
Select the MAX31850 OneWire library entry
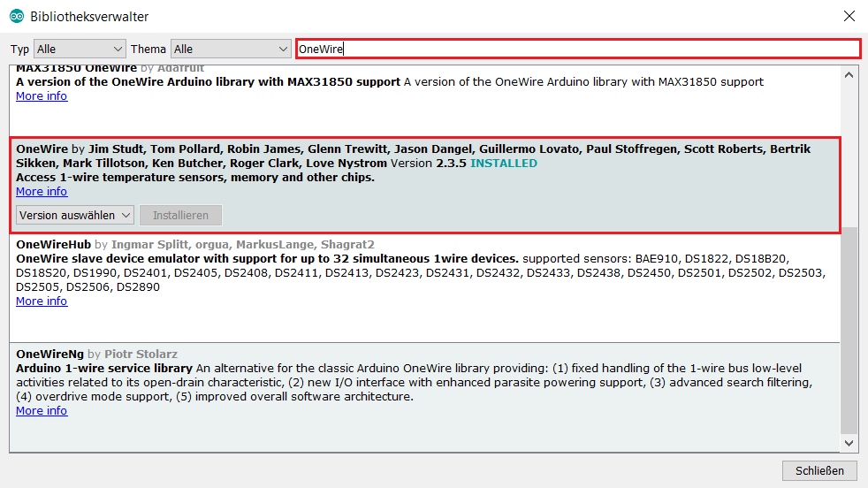tap(424, 111)
